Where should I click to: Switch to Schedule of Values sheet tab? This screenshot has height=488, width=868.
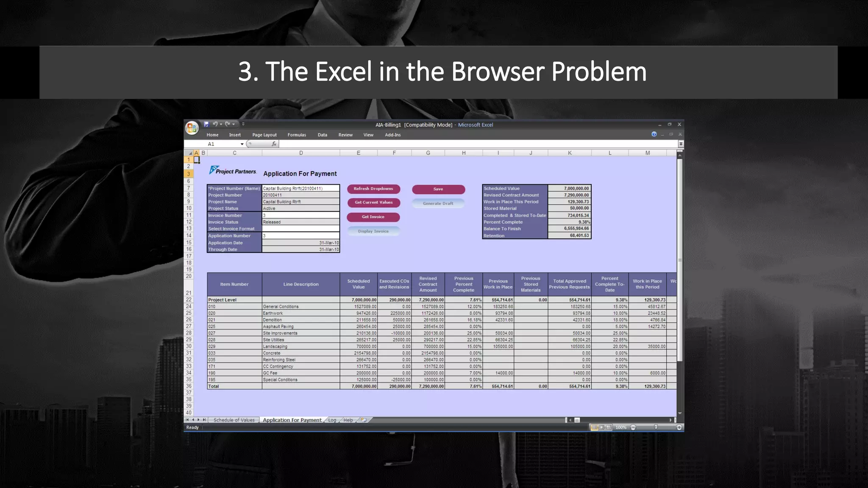click(x=234, y=420)
